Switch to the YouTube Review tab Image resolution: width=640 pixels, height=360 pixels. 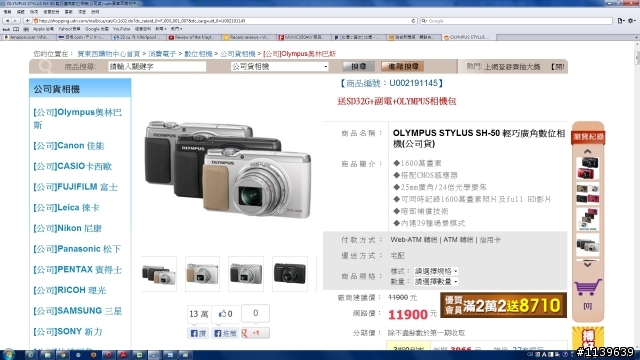(194, 37)
